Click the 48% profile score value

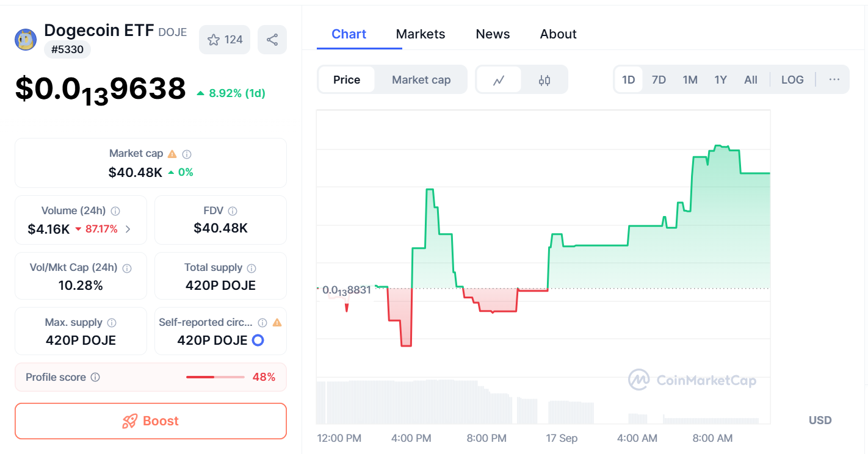click(x=264, y=377)
